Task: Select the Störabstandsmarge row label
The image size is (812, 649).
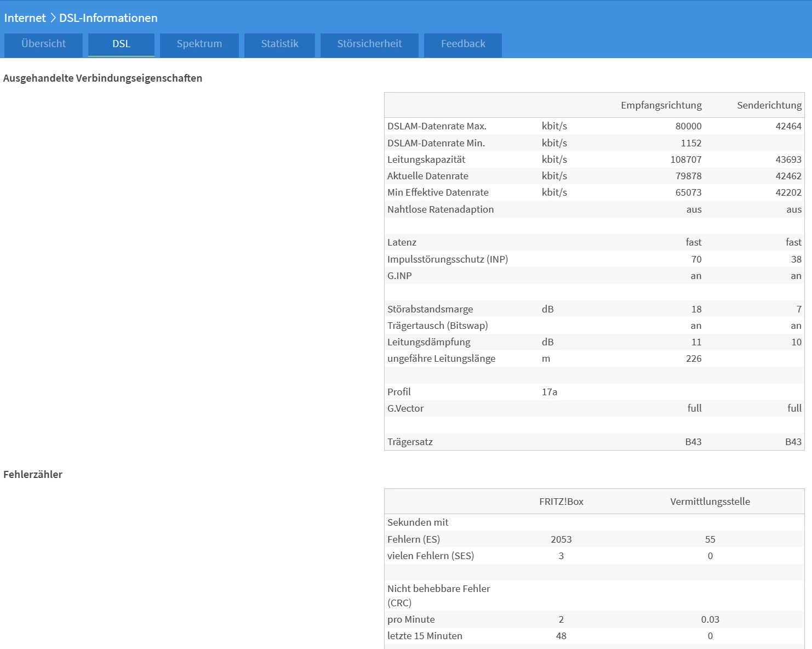Action: coord(430,309)
